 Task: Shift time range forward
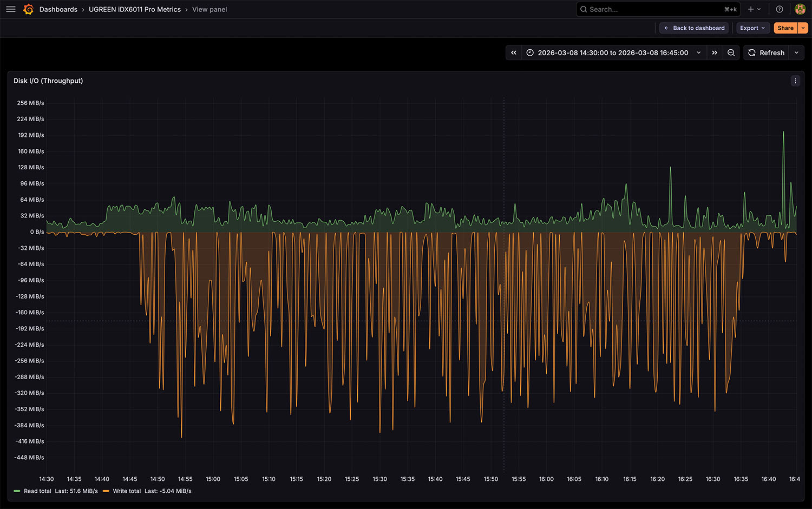click(715, 52)
